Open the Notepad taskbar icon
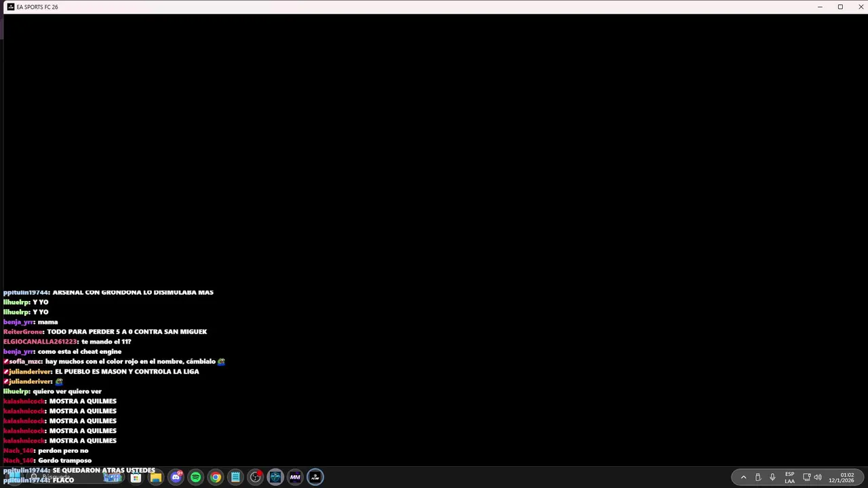The height and width of the screenshot is (488, 868). [235, 477]
